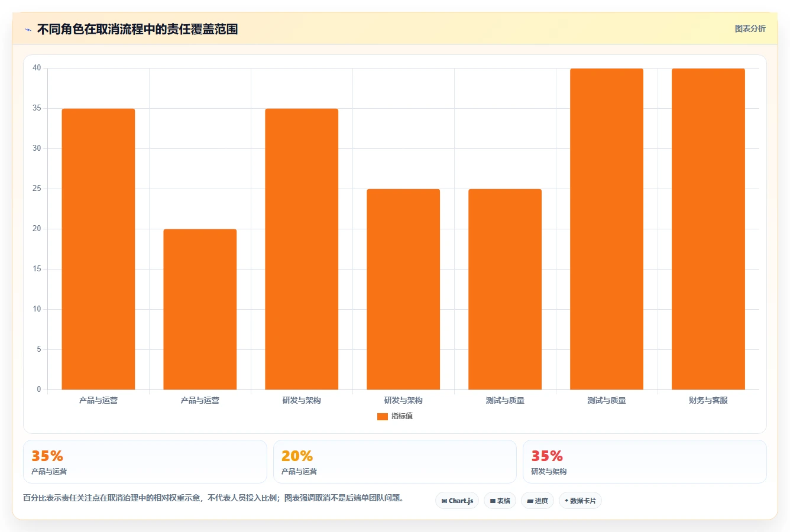Click the 15 tick on the y-axis

tap(37, 269)
